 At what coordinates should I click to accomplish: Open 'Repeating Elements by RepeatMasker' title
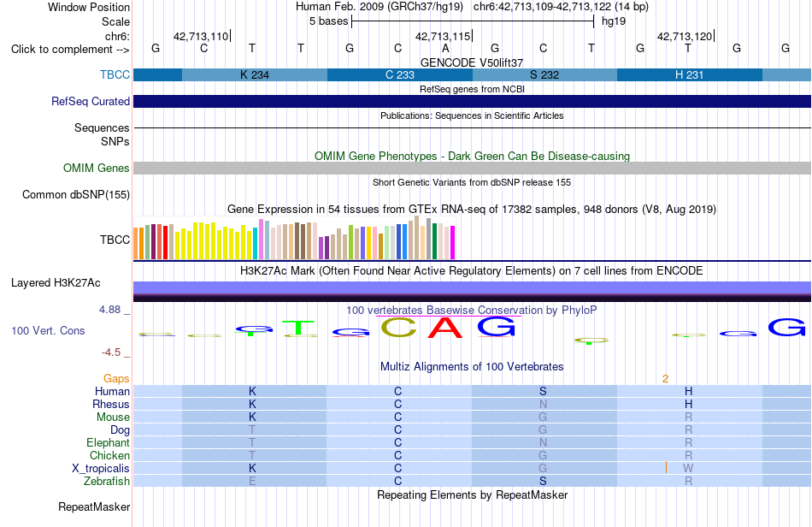tap(472, 494)
